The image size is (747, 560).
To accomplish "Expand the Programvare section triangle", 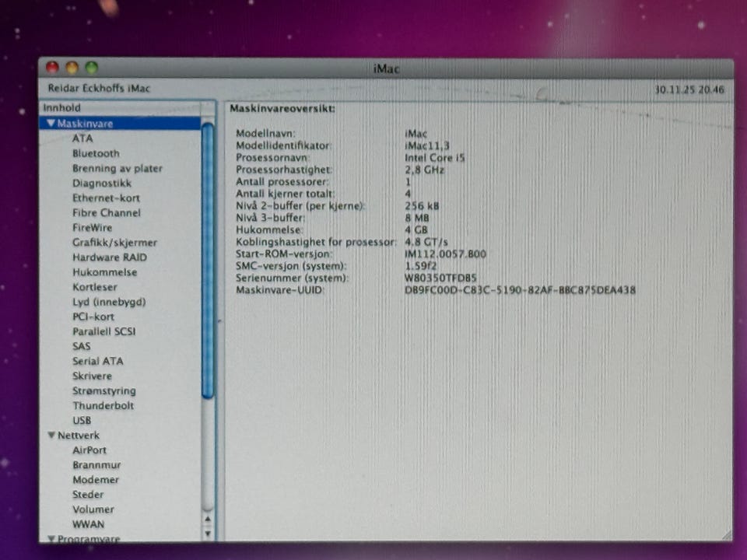I will pyautogui.click(x=51, y=538).
